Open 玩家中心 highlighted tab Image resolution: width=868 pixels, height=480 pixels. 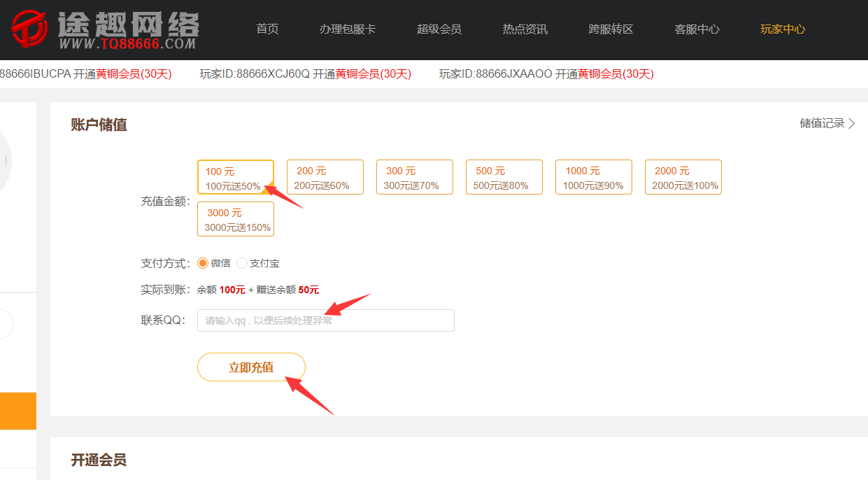click(x=783, y=29)
